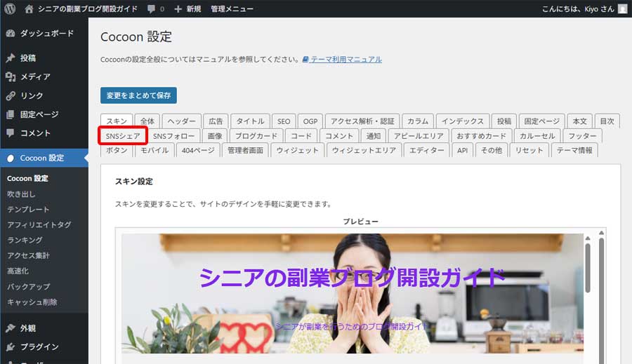Select the SEO tab
632x364 pixels.
[x=284, y=121]
